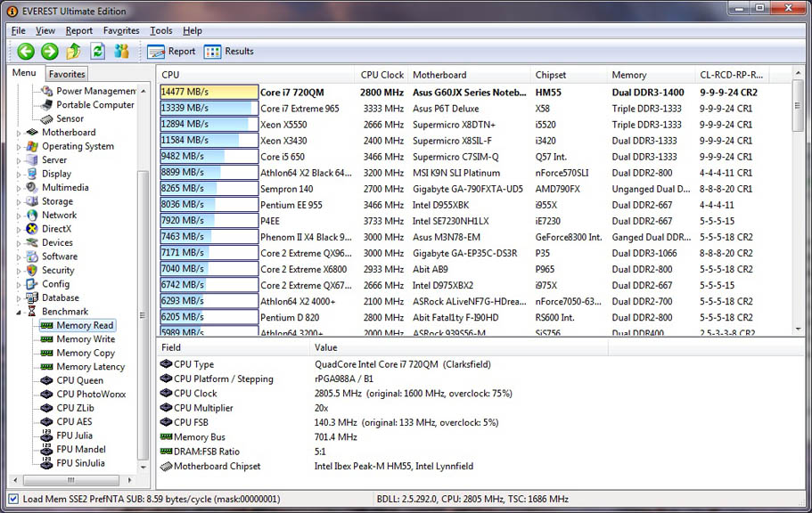Sort by the CPU Clock column header

point(381,75)
